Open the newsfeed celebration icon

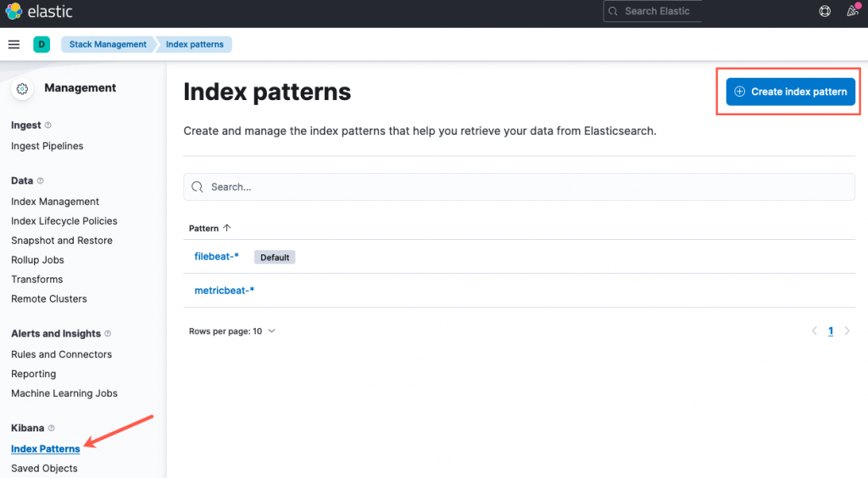coord(853,10)
